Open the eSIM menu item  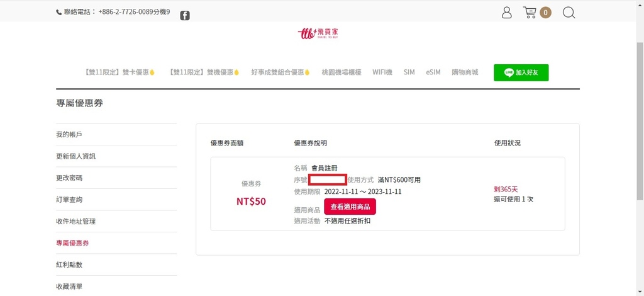[433, 72]
